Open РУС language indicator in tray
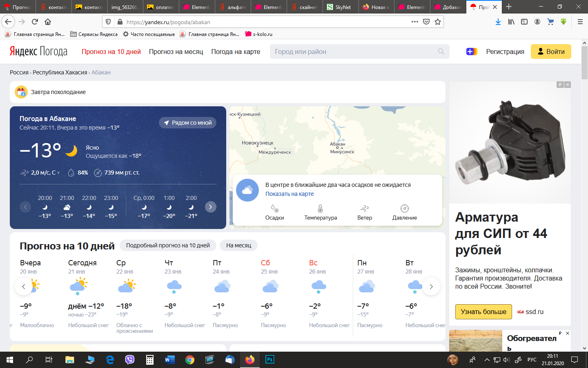This screenshot has width=588, height=368. tap(532, 360)
